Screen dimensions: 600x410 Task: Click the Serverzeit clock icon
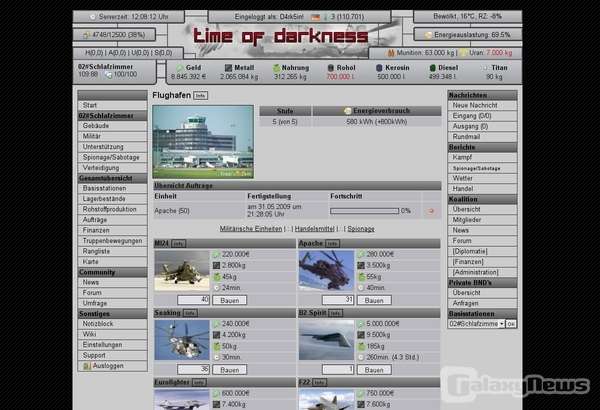point(93,17)
